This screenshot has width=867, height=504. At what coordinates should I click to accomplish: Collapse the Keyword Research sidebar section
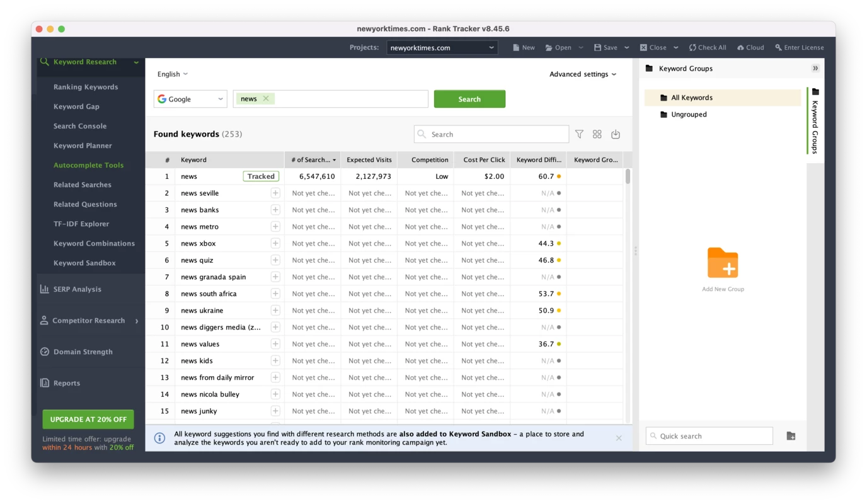(136, 62)
